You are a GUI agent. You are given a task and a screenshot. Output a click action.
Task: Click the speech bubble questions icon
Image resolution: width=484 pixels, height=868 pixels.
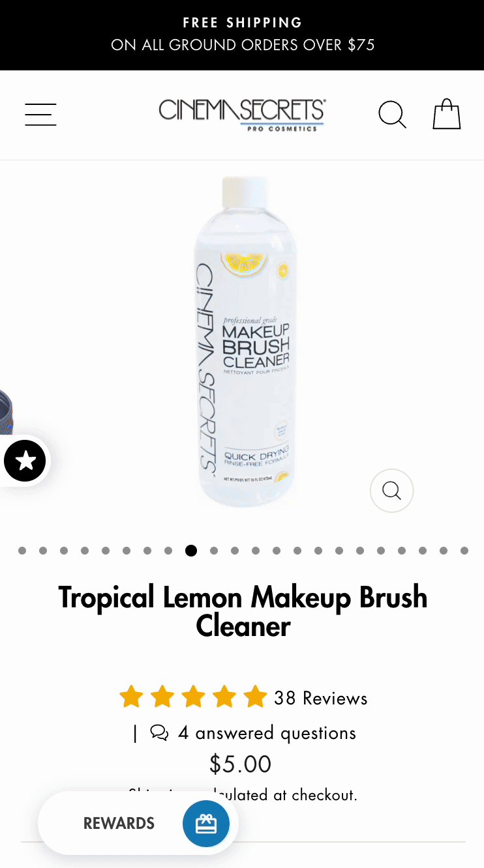tap(159, 732)
